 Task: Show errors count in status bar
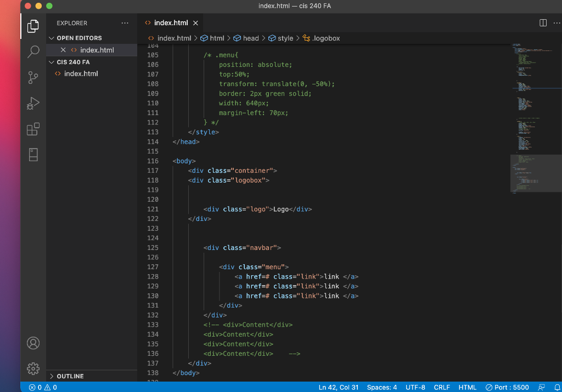tap(35, 388)
